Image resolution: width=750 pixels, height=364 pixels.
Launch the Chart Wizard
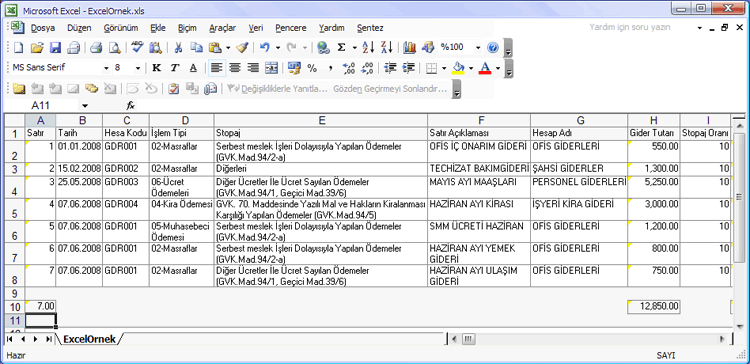[409, 47]
